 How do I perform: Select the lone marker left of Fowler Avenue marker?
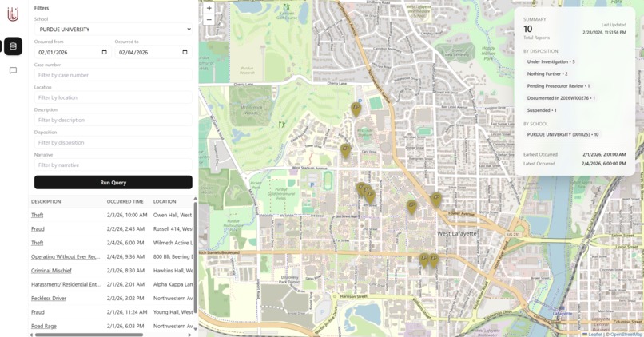tap(412, 207)
